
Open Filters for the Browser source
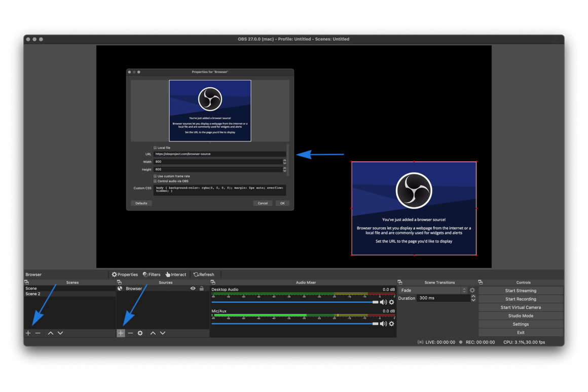click(152, 274)
